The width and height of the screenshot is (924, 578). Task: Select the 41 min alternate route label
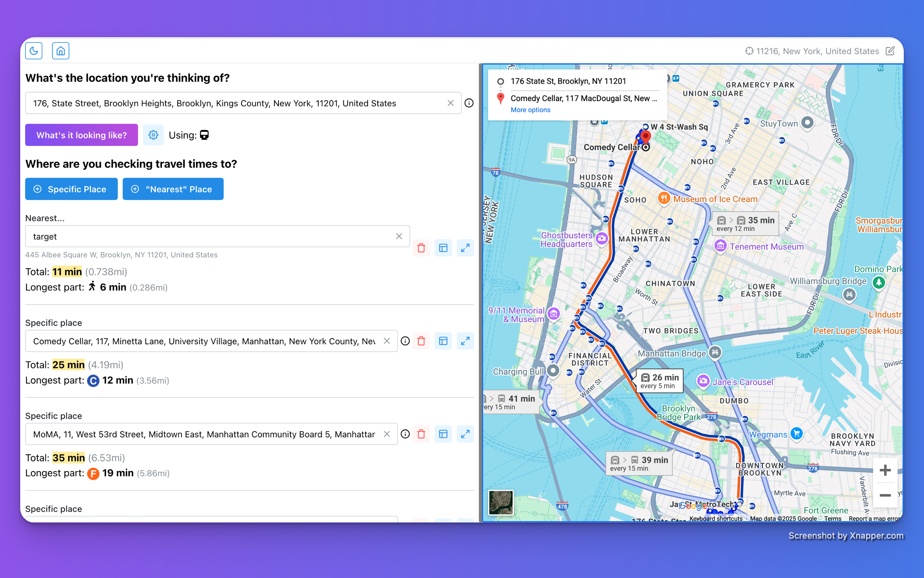point(511,402)
